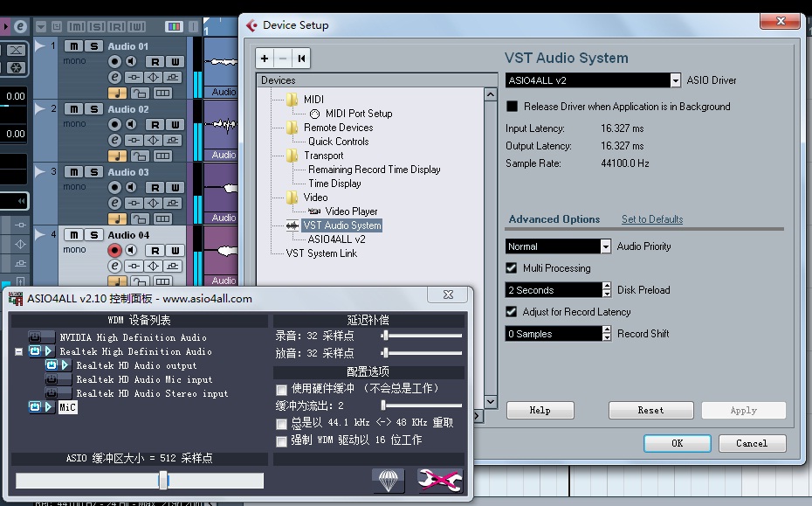Click the Devices list scroll-down arrow
The image size is (812, 506).
(x=491, y=402)
